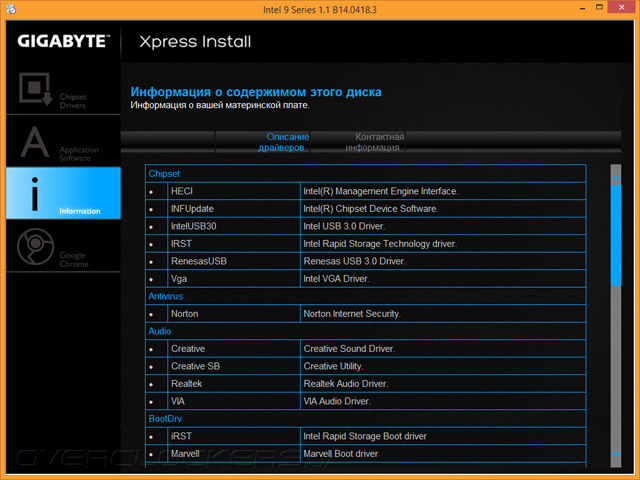Click 'VIA Audio Driver.' description
The image size is (640, 480).
point(337,402)
